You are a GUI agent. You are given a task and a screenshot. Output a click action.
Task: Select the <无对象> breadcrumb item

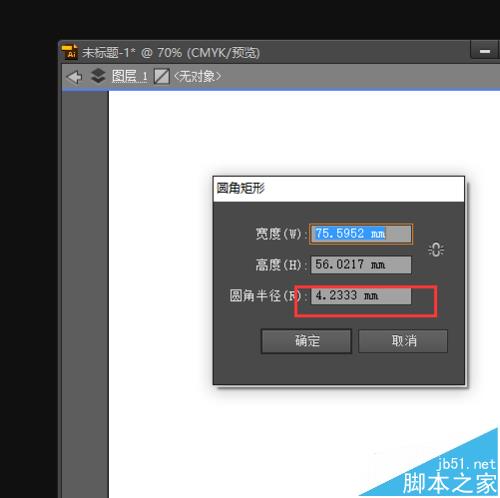[x=197, y=77]
